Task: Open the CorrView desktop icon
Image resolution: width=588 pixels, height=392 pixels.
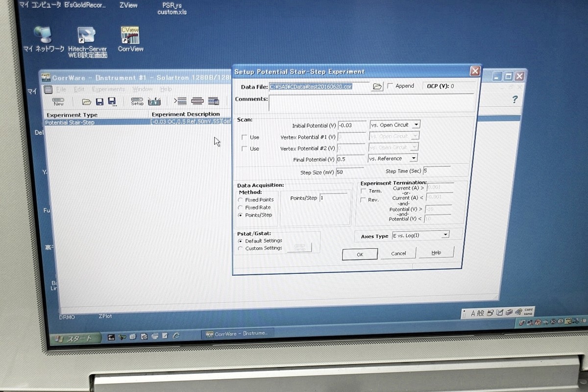Action: pyautogui.click(x=130, y=39)
